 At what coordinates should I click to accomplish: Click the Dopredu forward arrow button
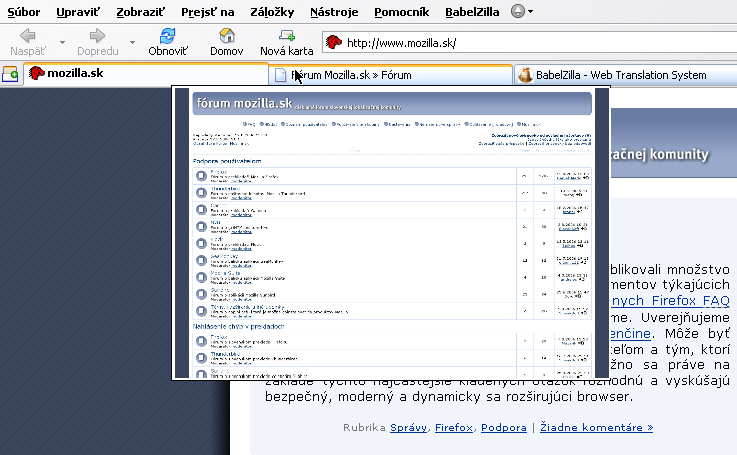pos(97,42)
